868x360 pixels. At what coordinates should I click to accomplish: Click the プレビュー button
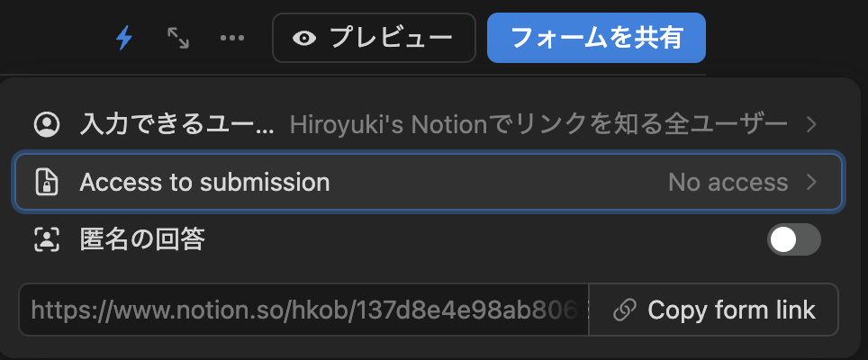coord(374,38)
